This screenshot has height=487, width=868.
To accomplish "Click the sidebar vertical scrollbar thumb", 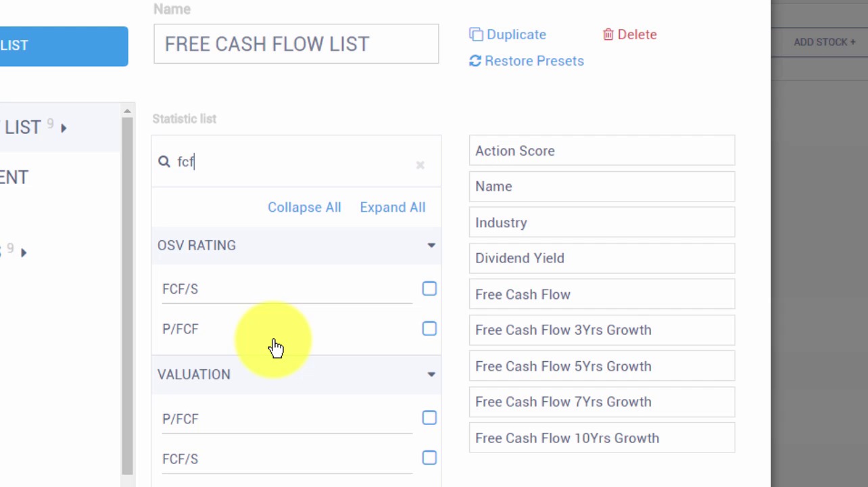I will coord(127,296).
